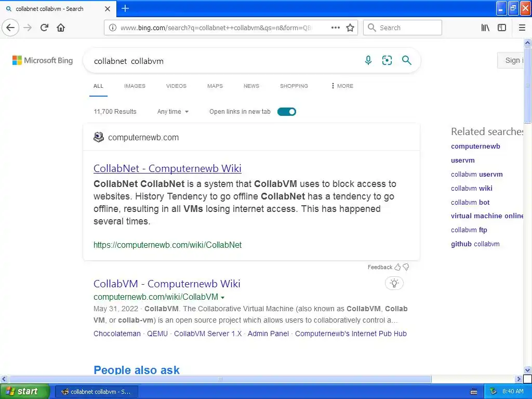
Task: Click the forward navigation arrow
Action: 28,28
